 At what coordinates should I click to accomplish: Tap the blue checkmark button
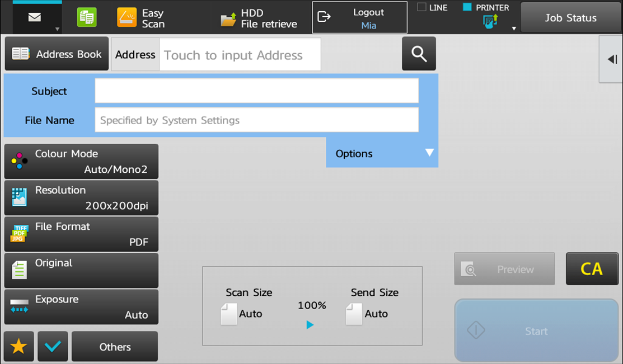pos(53,347)
